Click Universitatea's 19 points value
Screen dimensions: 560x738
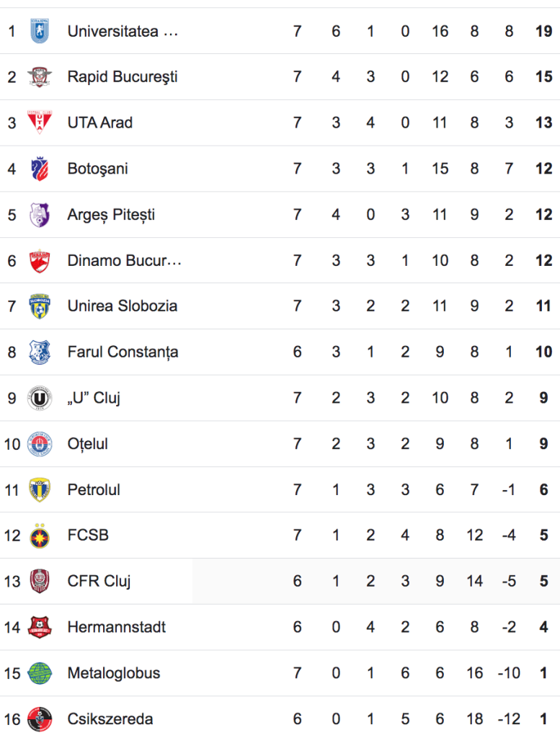coord(543,31)
